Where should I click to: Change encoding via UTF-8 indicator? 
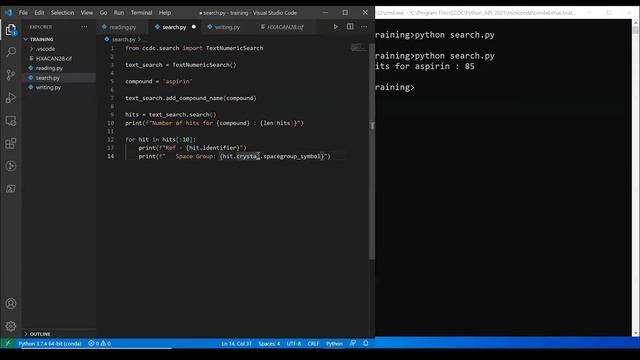click(293, 344)
